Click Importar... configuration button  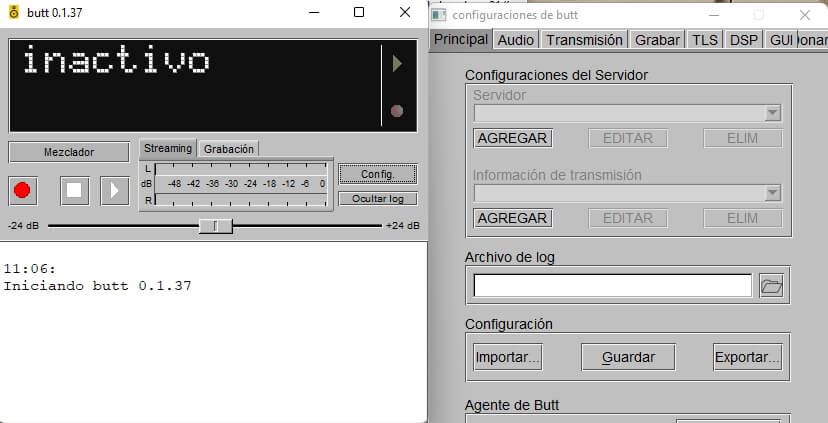point(507,358)
